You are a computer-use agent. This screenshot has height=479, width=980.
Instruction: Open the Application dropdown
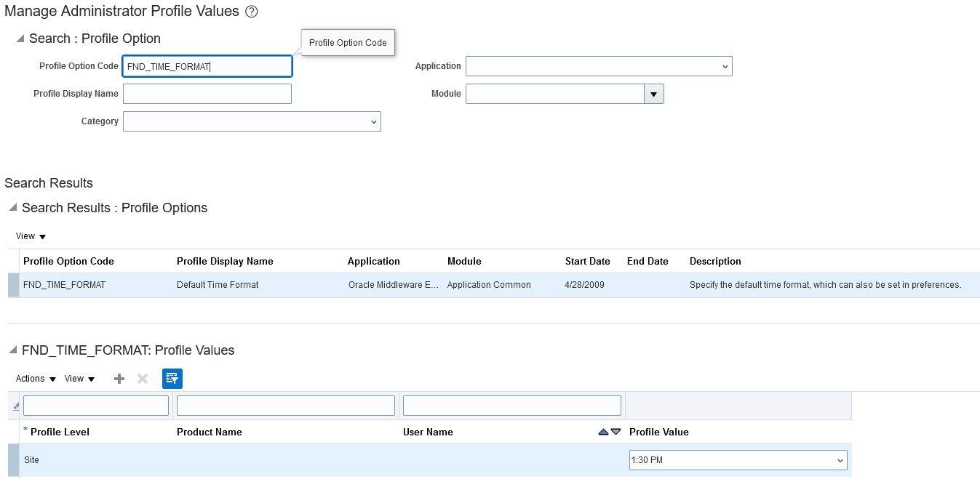click(x=599, y=66)
